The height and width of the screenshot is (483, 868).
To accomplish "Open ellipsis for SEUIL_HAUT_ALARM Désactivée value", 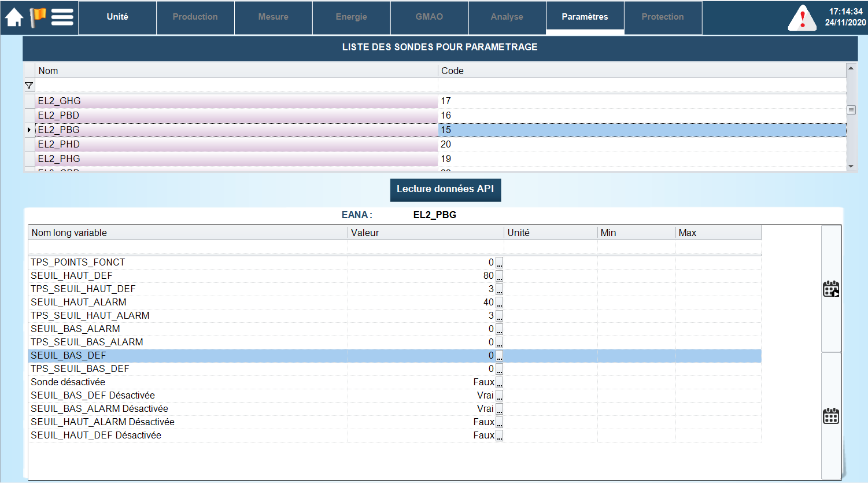I will click(499, 422).
